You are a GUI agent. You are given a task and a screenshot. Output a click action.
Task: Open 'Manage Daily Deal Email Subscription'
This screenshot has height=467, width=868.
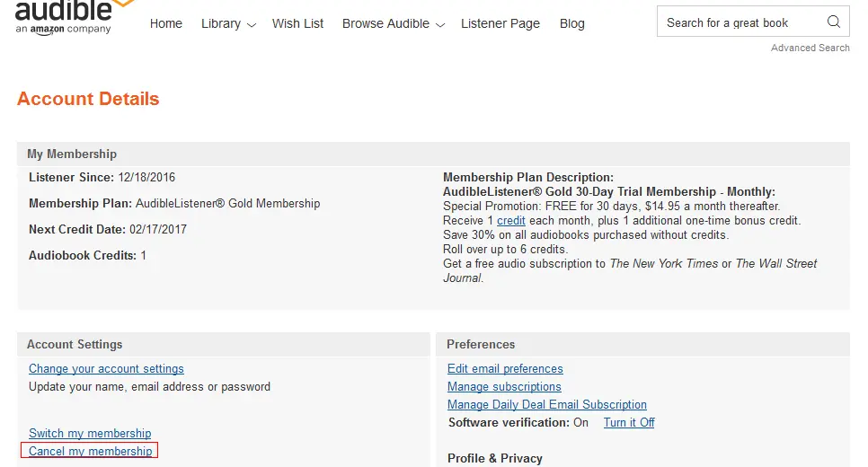coord(547,404)
